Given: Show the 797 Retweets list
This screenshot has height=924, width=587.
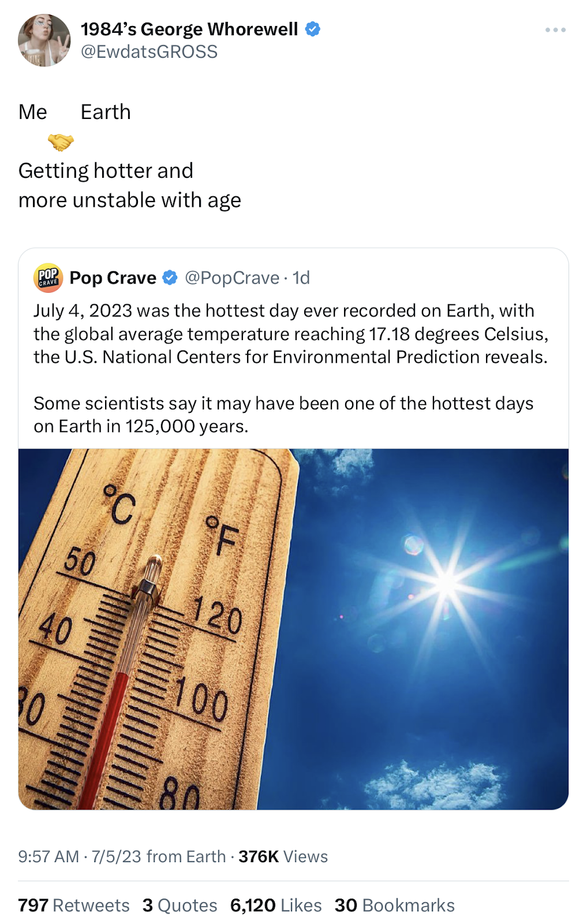Looking at the screenshot, I should [74, 905].
